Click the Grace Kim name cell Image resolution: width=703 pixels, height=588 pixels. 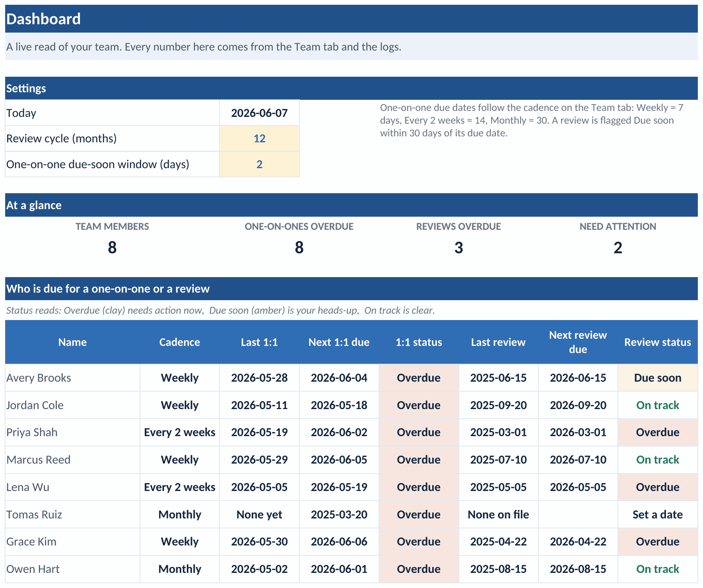pos(72,541)
